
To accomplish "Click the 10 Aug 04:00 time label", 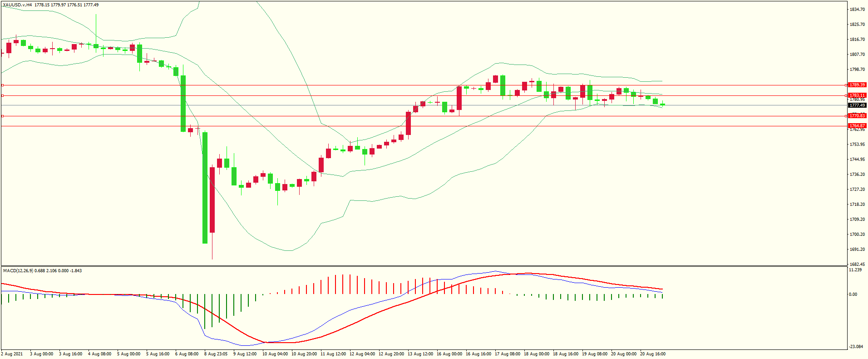I will point(275,354).
